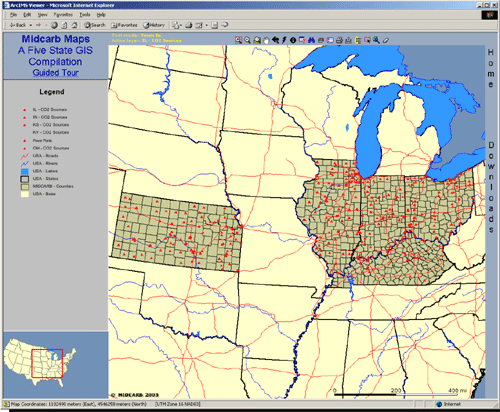Open Mail toolbar icon

tap(175, 25)
